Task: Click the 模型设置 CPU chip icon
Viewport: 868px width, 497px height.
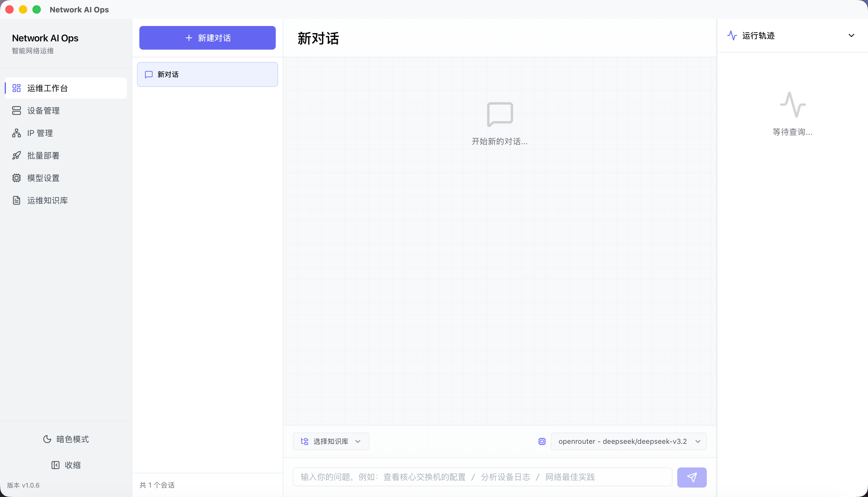Action: (x=16, y=178)
